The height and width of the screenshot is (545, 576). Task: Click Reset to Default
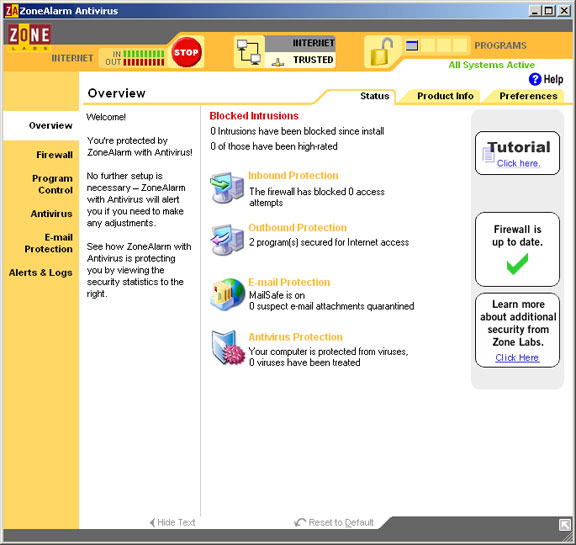(334, 522)
